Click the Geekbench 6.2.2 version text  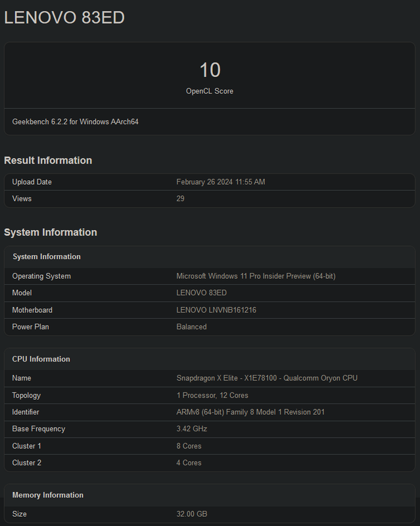pos(76,122)
